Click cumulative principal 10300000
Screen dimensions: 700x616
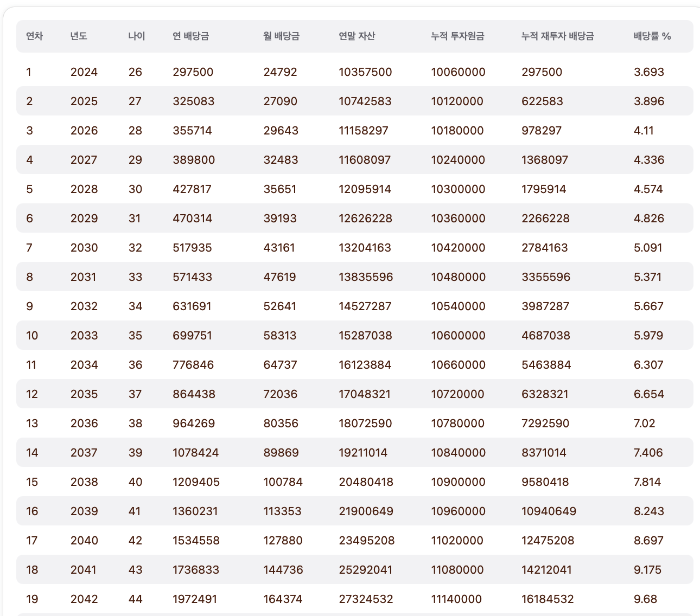(459, 189)
